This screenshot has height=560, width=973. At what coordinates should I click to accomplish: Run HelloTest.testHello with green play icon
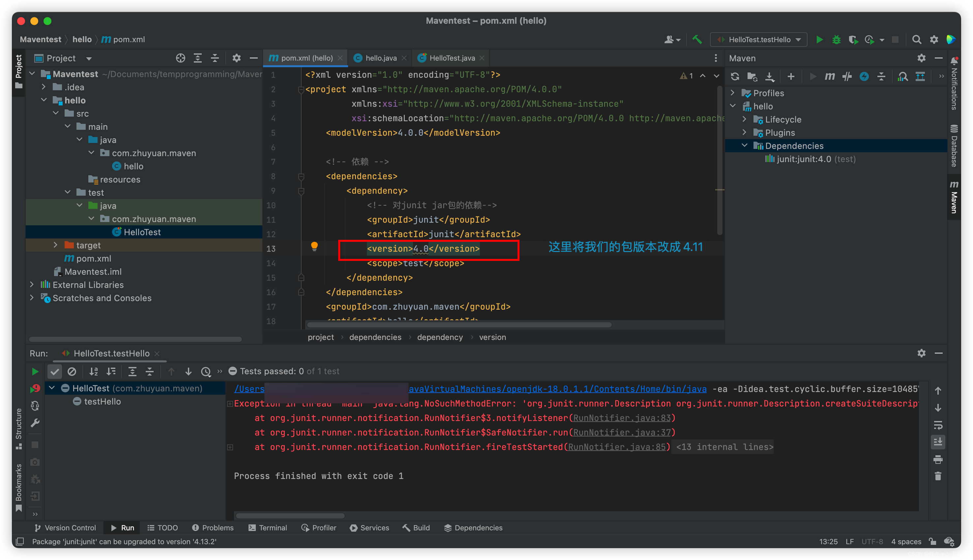click(x=819, y=40)
